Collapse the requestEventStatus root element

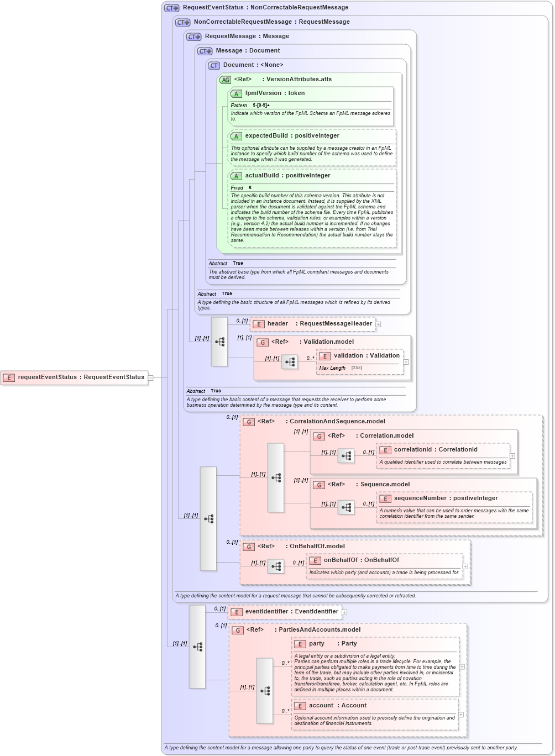[x=151, y=378]
